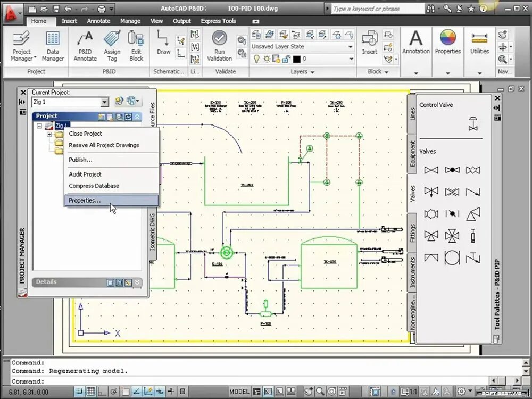This screenshot has width=532, height=399.
Task: Toggle Quick Properties in the status bar
Action: [182, 392]
